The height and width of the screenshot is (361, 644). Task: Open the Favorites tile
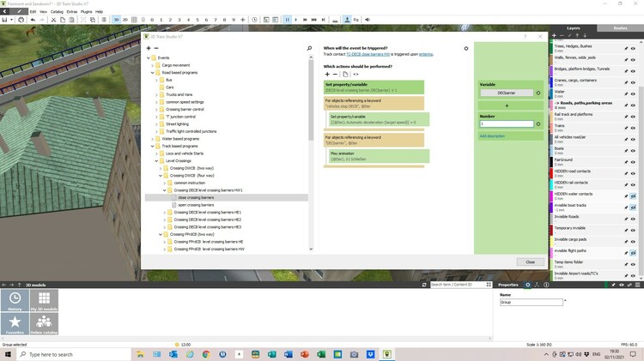[x=15, y=324]
